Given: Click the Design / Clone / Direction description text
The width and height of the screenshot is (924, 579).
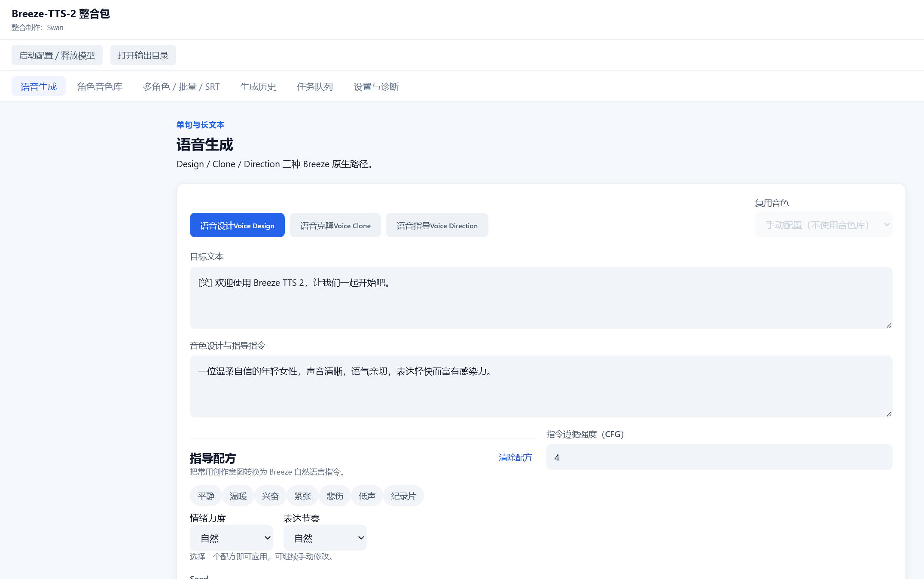Looking at the screenshot, I should point(275,164).
